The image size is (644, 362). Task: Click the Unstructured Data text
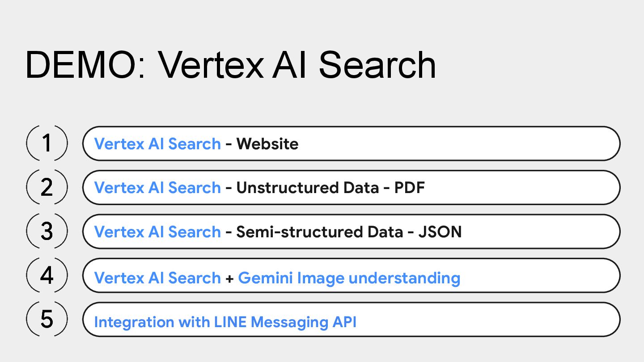(x=308, y=188)
